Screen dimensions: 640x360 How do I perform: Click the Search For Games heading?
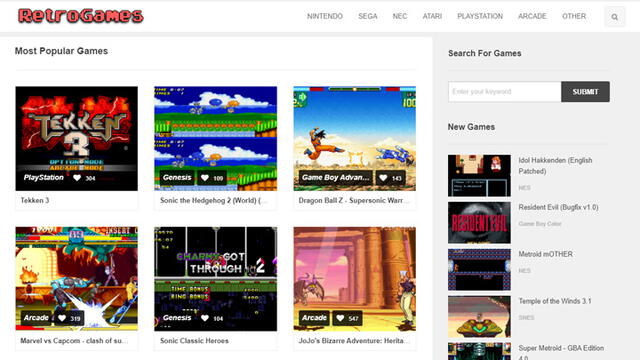[x=484, y=53]
